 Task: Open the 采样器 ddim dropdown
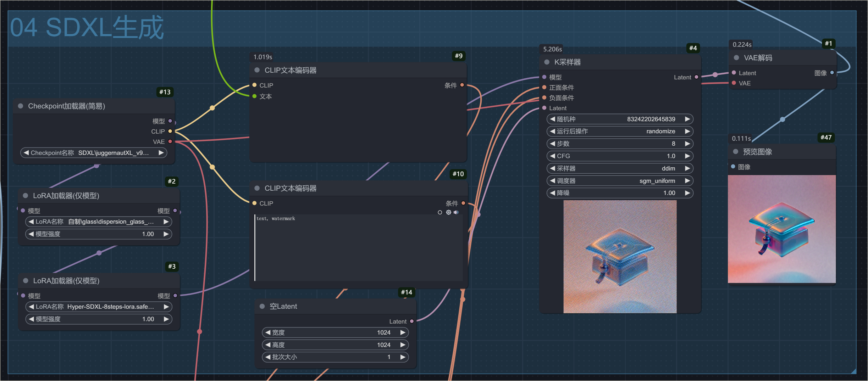[x=620, y=168]
